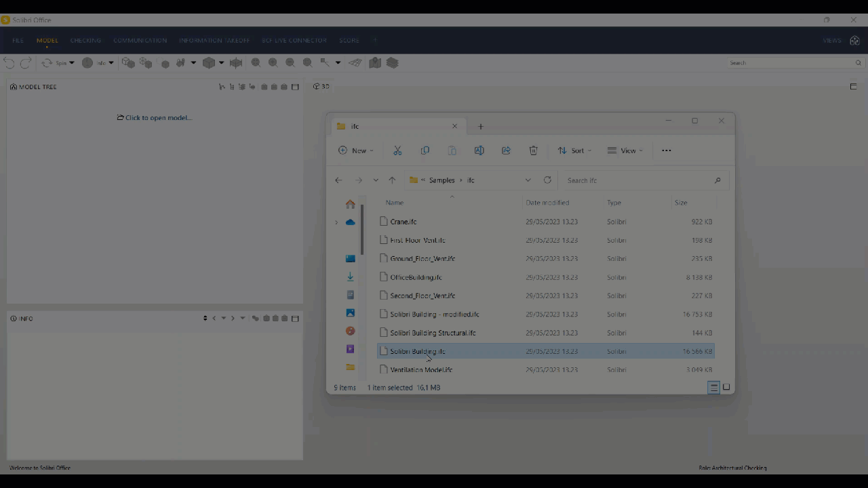
Task: Click the stacked layers icon in Solibri toolbar
Action: pyautogui.click(x=393, y=63)
